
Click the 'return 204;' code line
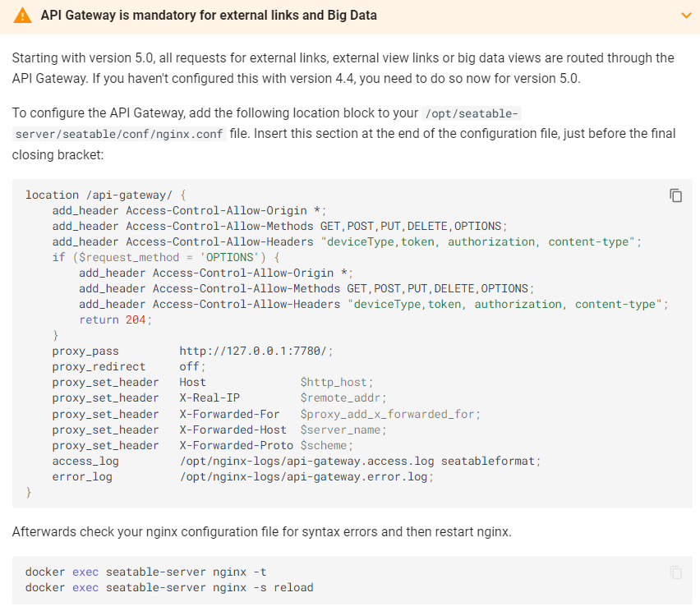click(x=116, y=319)
